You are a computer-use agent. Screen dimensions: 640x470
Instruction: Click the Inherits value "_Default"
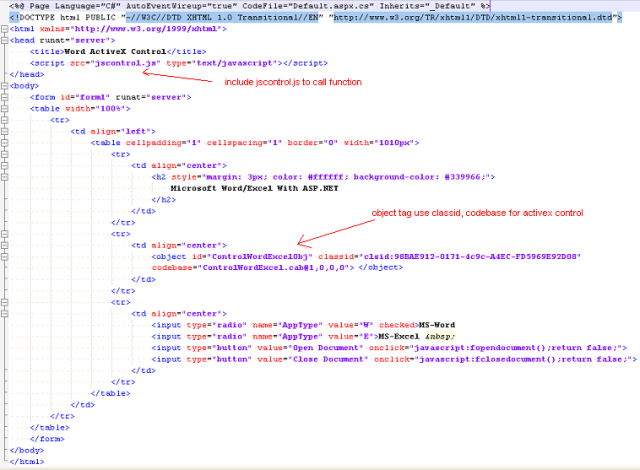449,6
